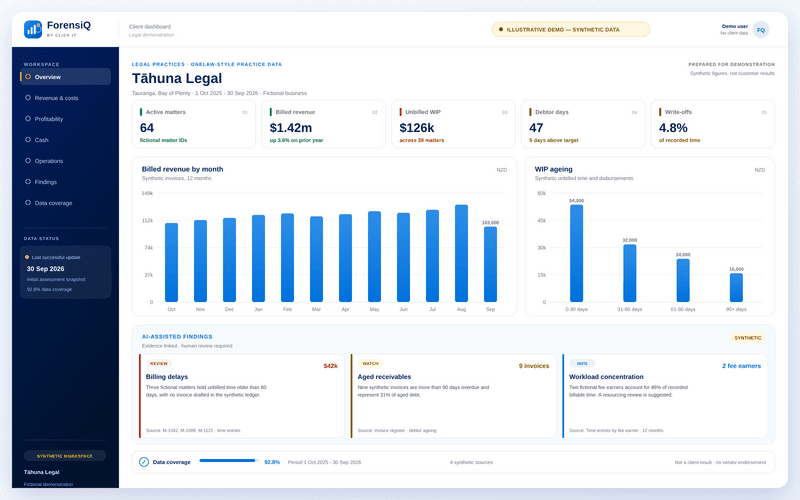800x500 pixels.
Task: Click 'up 3.6% on prior year' text
Action: tap(296, 140)
